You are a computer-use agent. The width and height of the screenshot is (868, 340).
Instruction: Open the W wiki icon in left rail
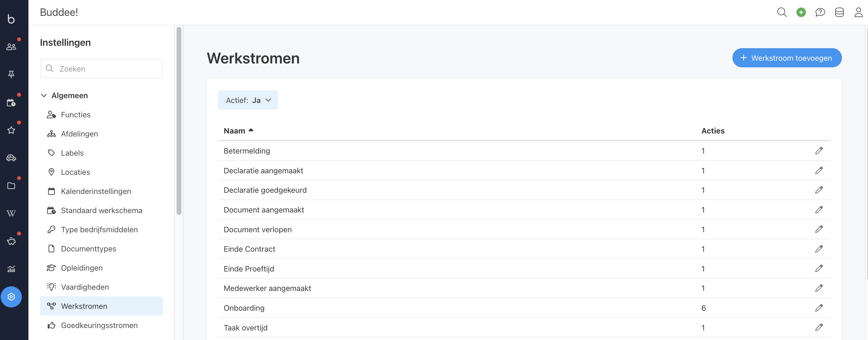coord(11,213)
